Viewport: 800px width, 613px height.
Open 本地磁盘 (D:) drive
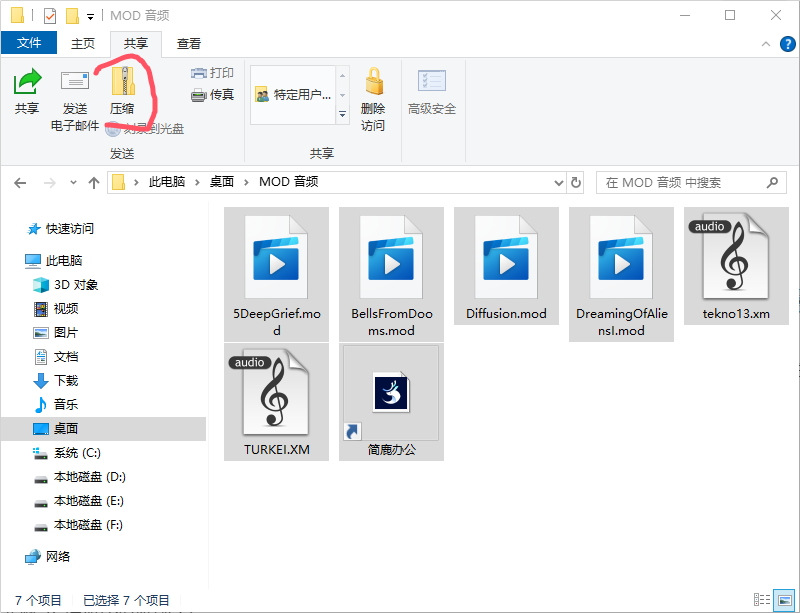coord(79,477)
